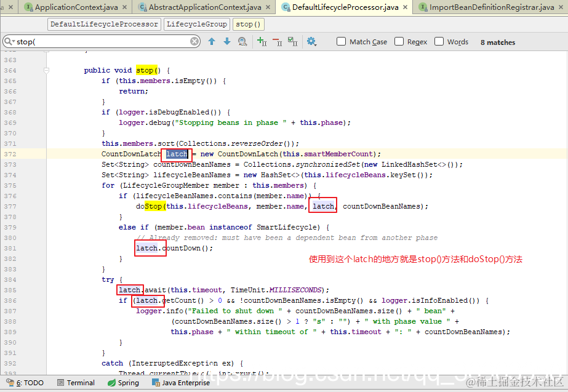Image resolution: width=568 pixels, height=392 pixels.
Task: Click InterruptedException in catch clause
Action: tap(174, 363)
